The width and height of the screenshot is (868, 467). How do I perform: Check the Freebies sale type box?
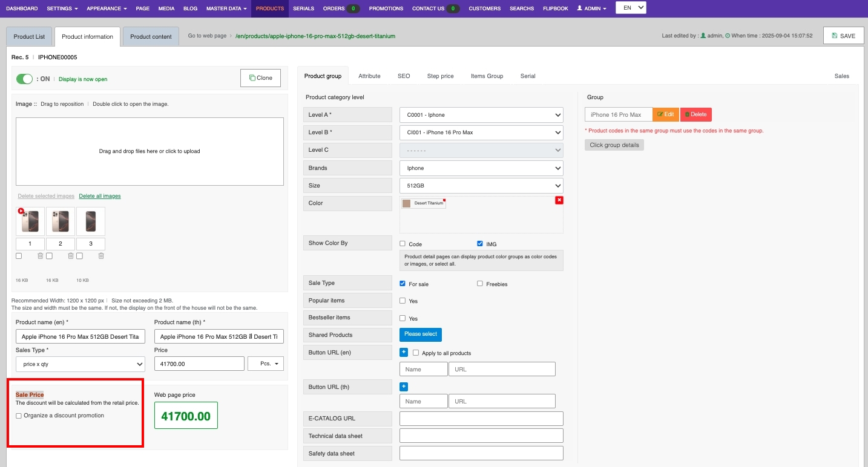pyautogui.click(x=480, y=284)
